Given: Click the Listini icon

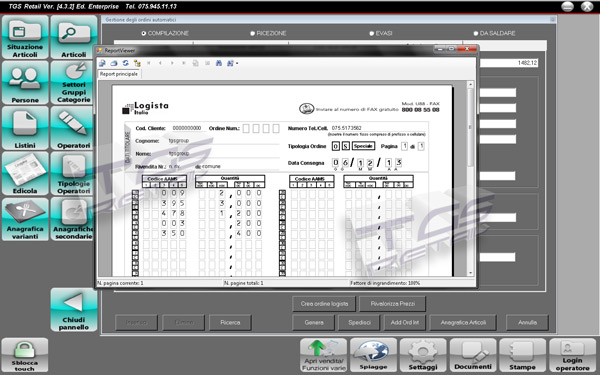Looking at the screenshot, I should click(25, 128).
